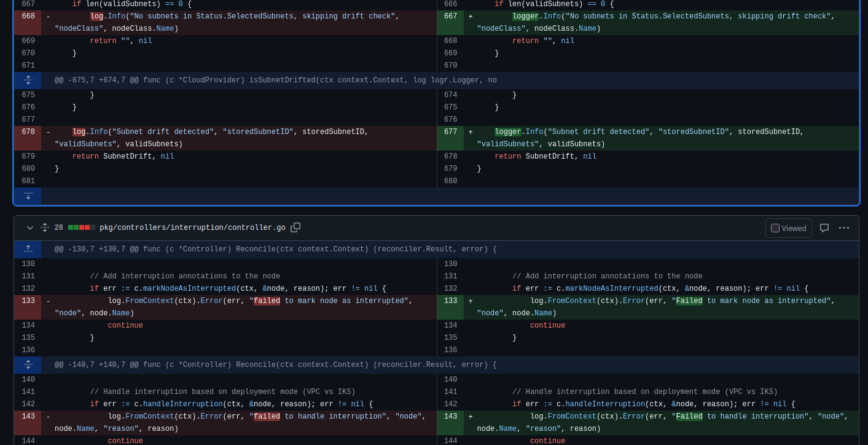The height and width of the screenshot is (445, 868).
Task: Select added line number 667
Action: 450,17
